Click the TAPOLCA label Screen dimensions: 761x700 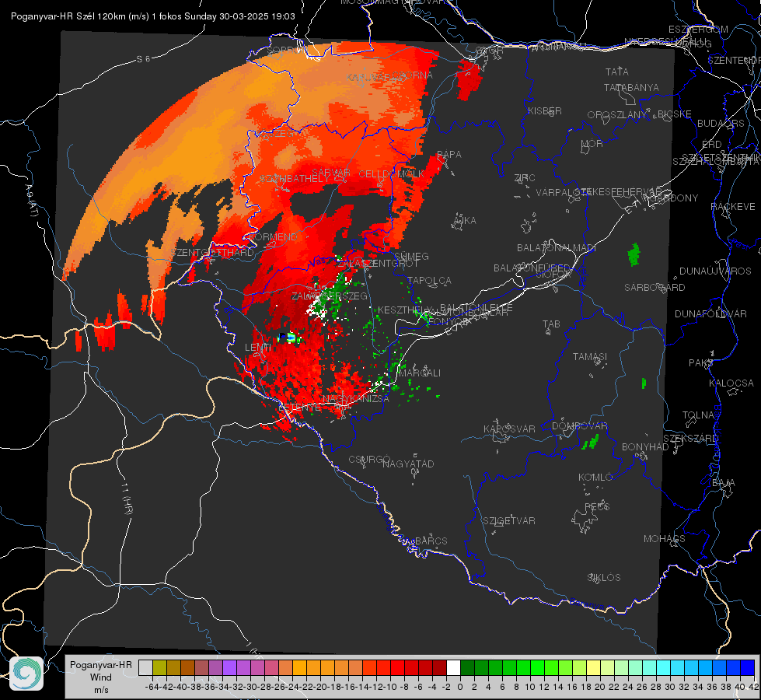coord(429,280)
